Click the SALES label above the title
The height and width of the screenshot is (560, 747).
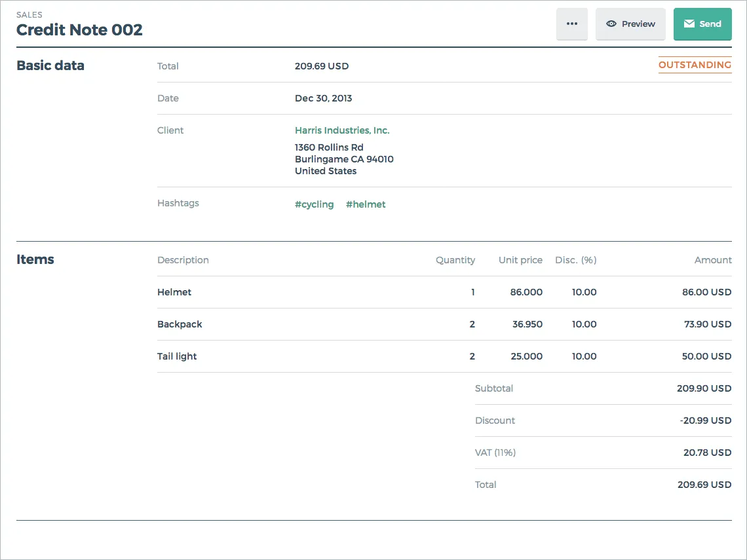click(x=29, y=14)
